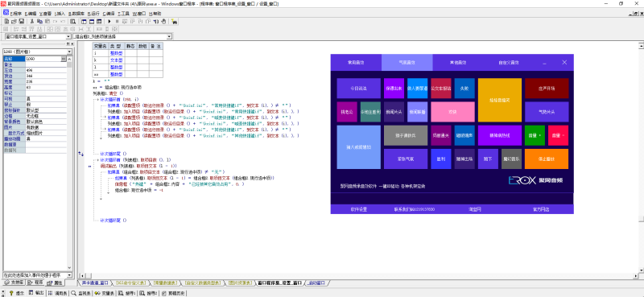Switch to the 支持库 panel tab

pos(14,283)
